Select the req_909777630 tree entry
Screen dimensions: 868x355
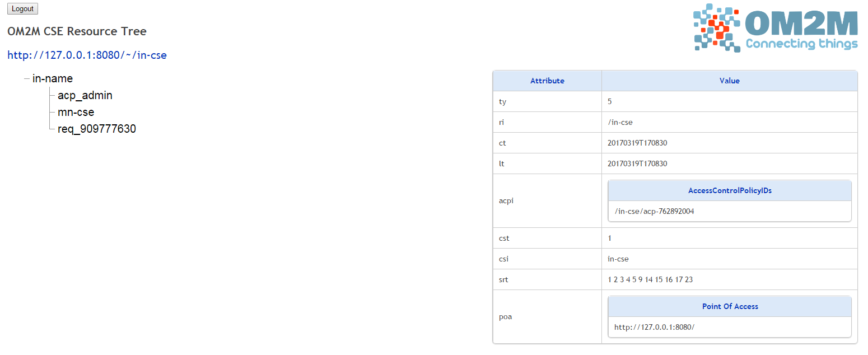click(97, 129)
